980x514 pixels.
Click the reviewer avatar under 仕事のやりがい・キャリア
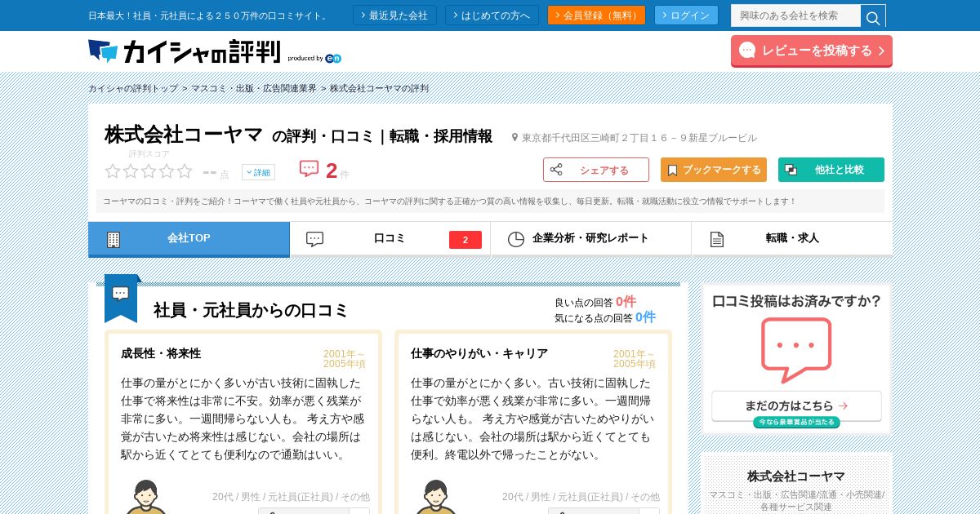click(435, 497)
